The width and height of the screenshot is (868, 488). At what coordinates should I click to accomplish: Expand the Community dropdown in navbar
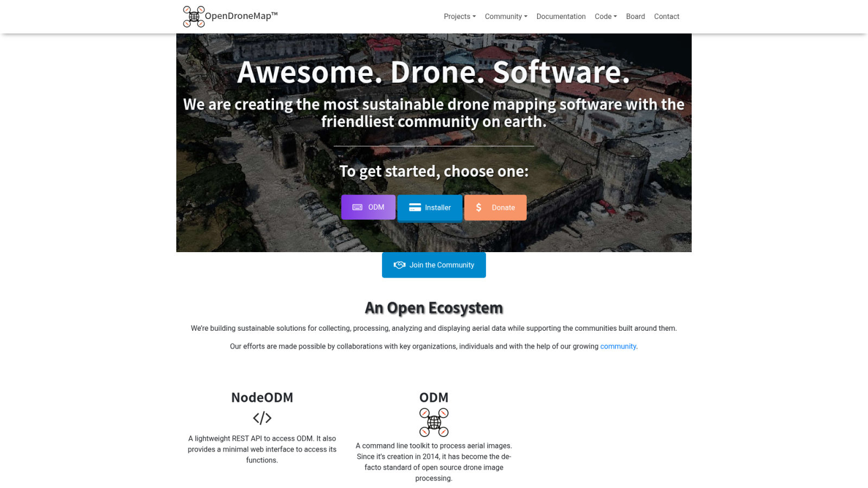(x=506, y=16)
